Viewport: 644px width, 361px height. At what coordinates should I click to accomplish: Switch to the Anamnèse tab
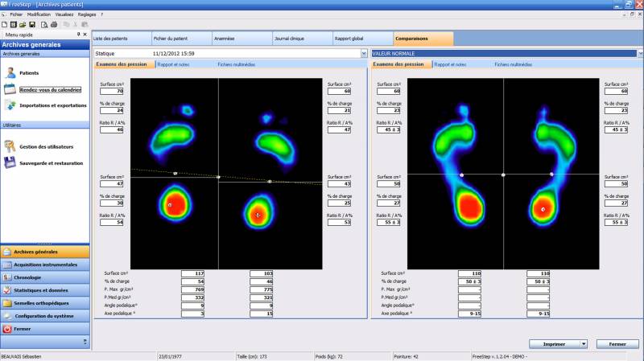225,39
